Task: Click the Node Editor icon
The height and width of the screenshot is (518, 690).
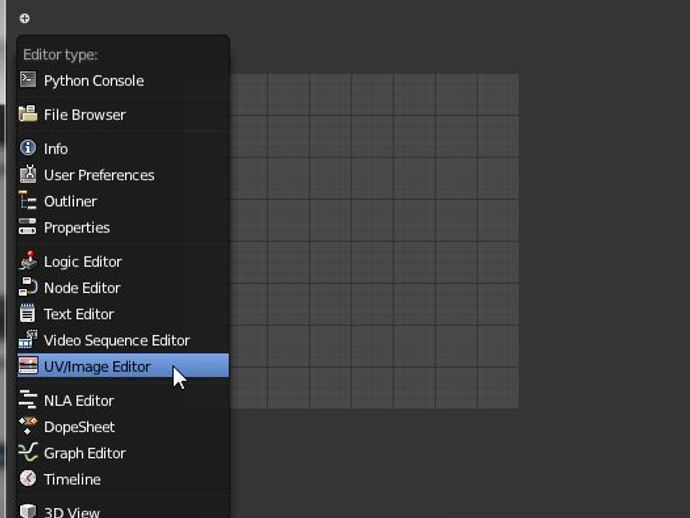Action: tap(28, 287)
